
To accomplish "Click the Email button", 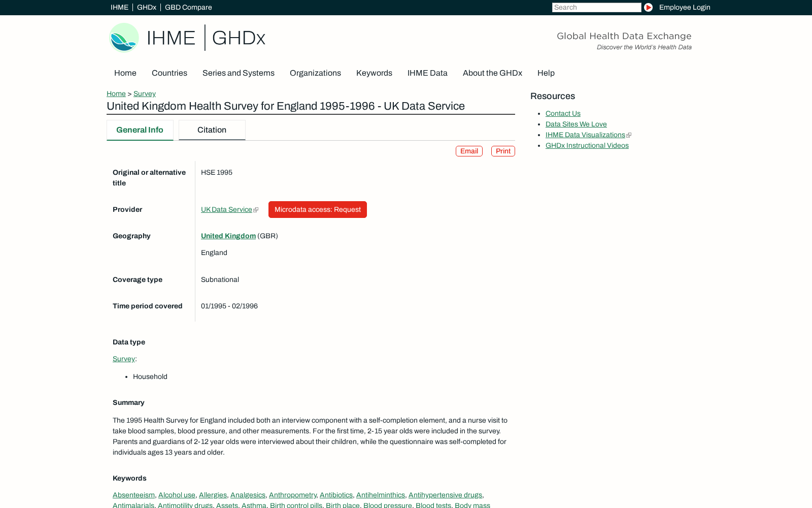I will (x=469, y=151).
